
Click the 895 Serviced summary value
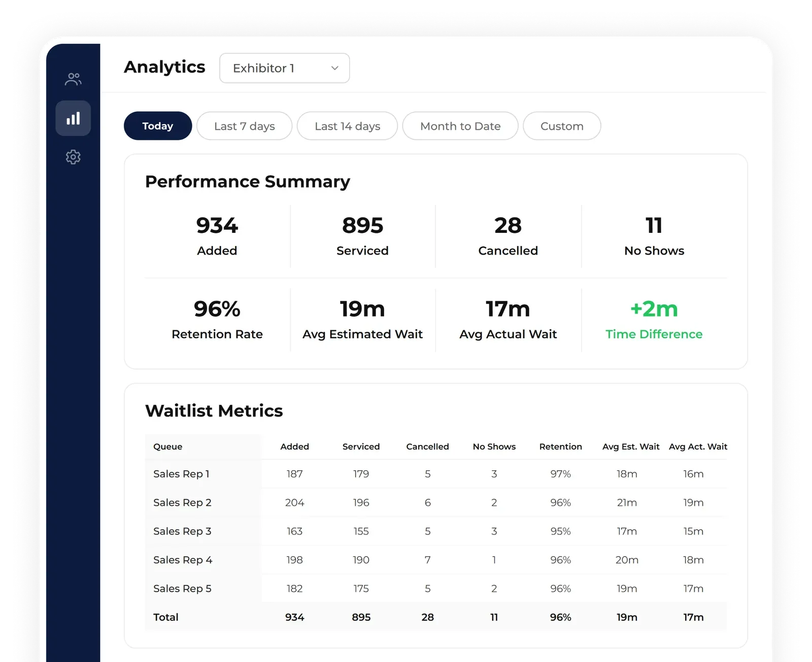[363, 225]
